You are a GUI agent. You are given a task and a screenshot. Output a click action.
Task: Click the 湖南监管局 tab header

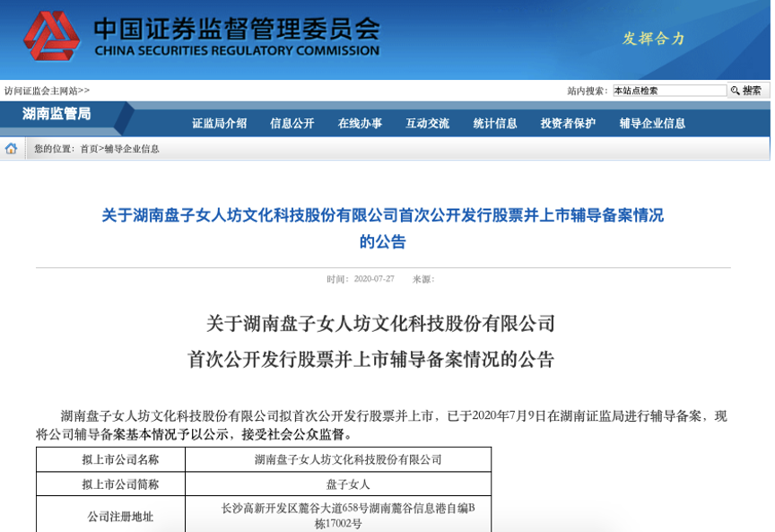tap(57, 114)
